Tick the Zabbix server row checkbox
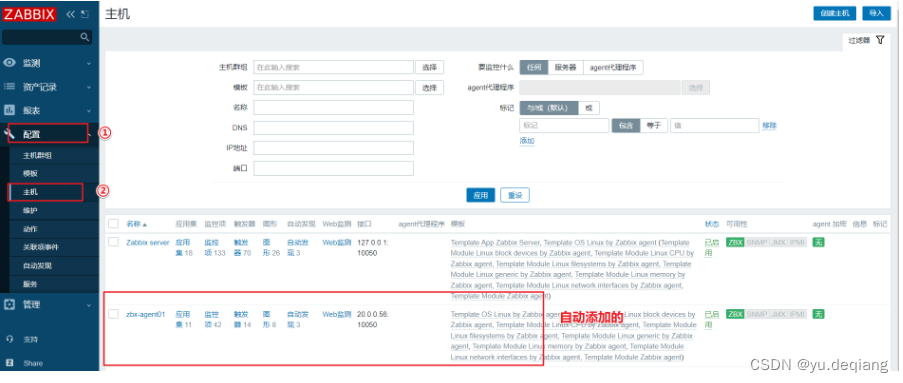 pyautogui.click(x=113, y=242)
